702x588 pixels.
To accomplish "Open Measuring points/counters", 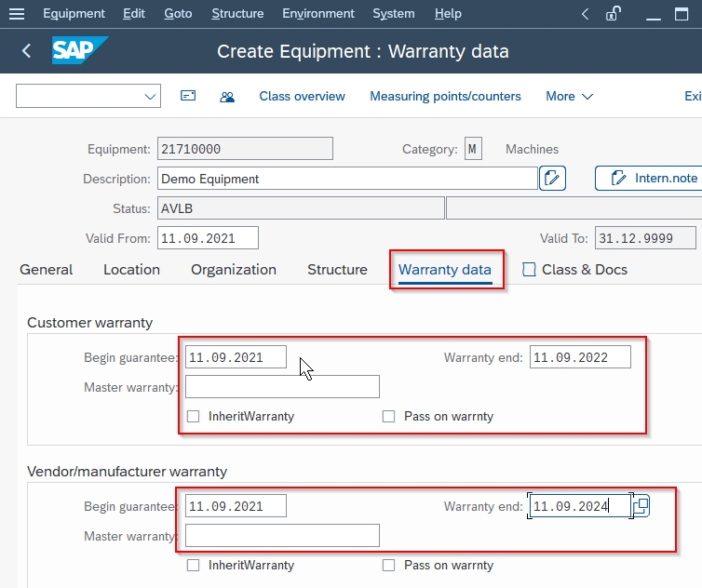I will point(445,96).
